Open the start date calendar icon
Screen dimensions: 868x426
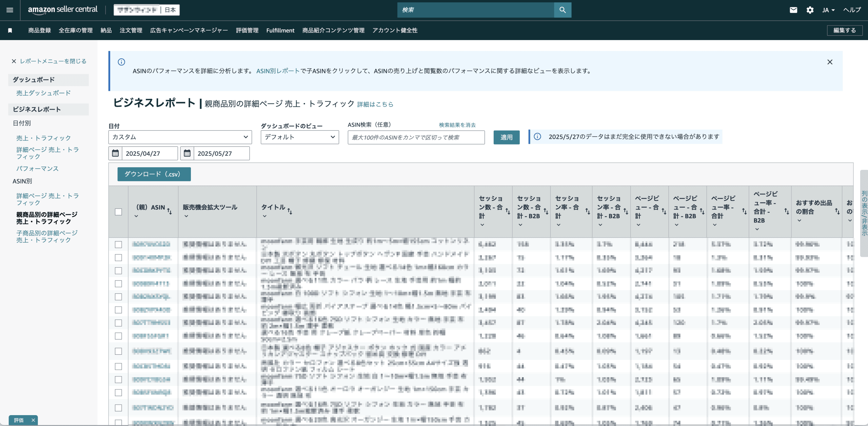point(115,153)
